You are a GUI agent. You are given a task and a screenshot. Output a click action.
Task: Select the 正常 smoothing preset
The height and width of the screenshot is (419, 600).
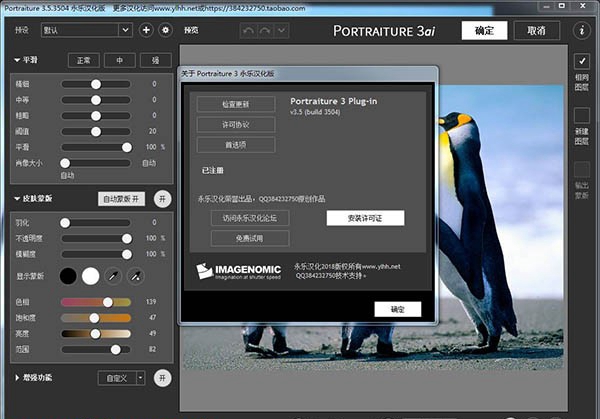click(83, 60)
